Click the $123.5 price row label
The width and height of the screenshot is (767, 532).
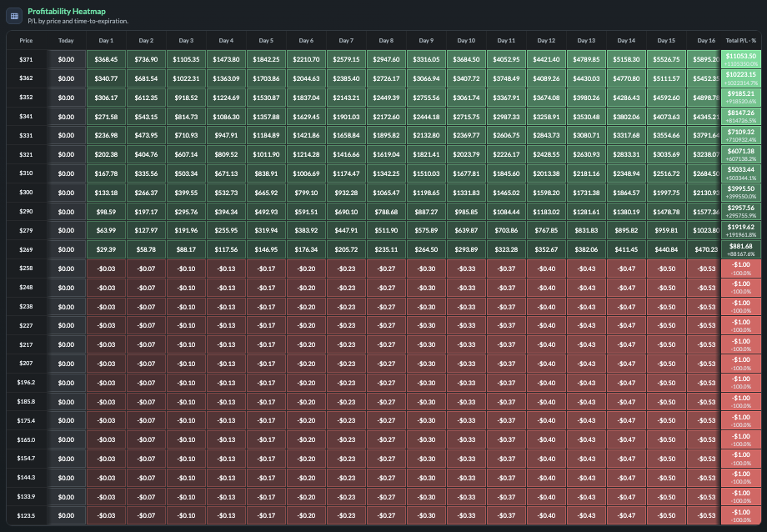coord(26,515)
